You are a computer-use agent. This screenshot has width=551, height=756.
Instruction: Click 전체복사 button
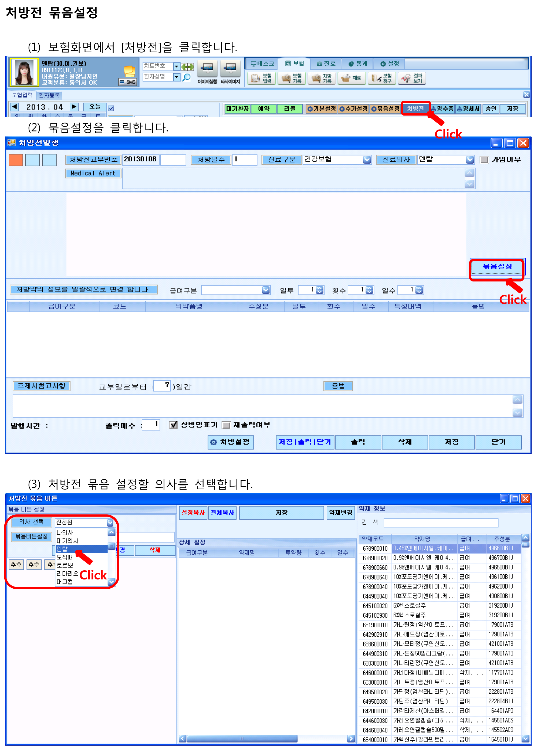(222, 513)
